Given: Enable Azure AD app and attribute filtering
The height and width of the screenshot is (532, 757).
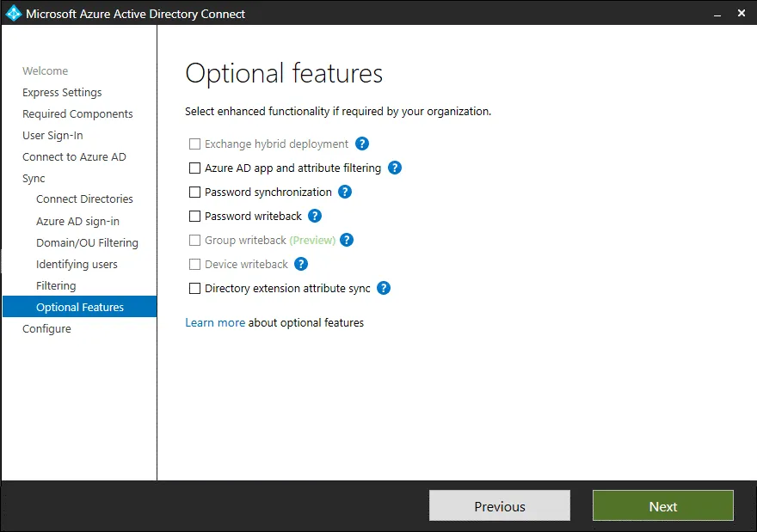Looking at the screenshot, I should pos(195,168).
